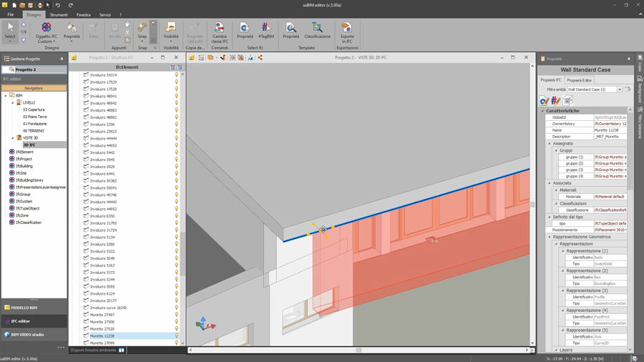
Task: Toggle visibility bulb for Involucro 54314
Action: [177, 75]
